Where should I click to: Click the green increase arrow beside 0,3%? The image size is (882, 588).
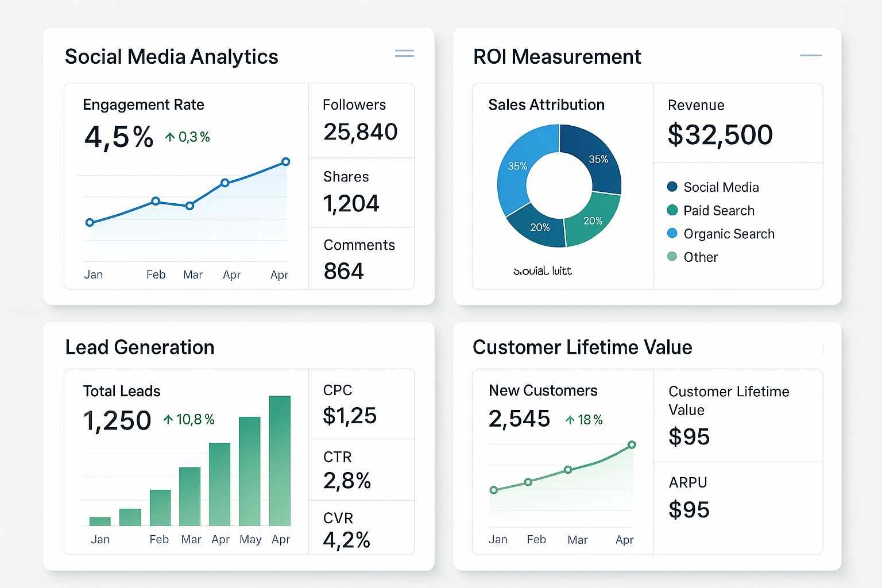tap(169, 137)
